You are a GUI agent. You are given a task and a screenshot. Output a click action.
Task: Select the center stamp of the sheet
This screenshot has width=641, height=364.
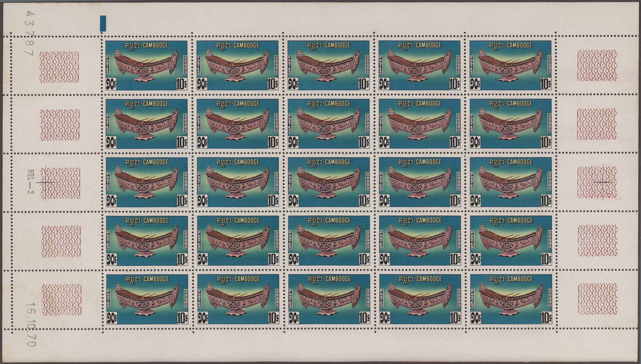coord(329,182)
